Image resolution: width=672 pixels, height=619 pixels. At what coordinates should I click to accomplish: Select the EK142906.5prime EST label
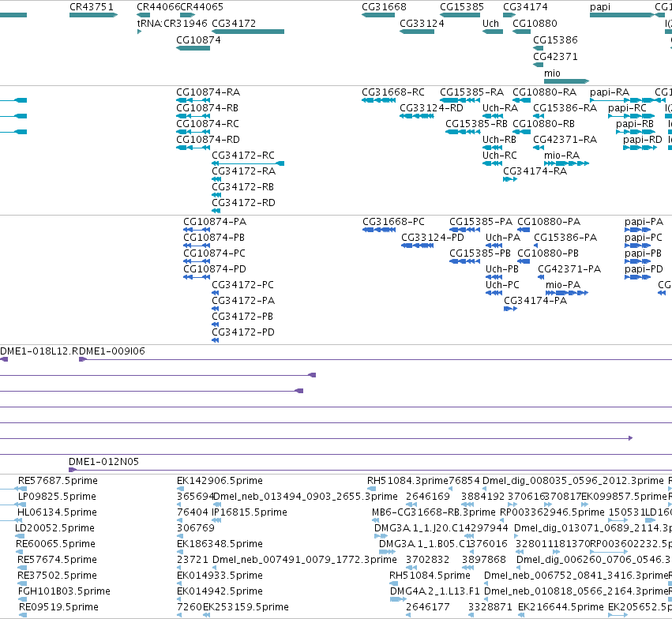(x=220, y=481)
